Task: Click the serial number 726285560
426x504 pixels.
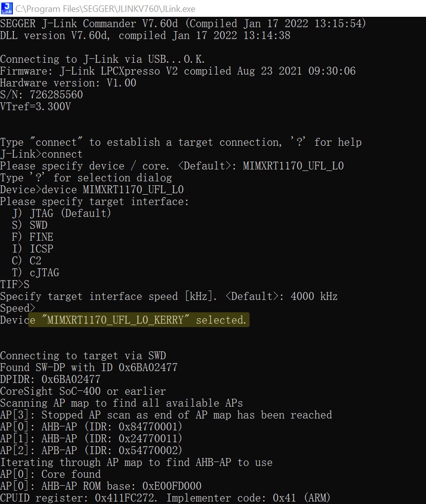Action: pos(56,95)
